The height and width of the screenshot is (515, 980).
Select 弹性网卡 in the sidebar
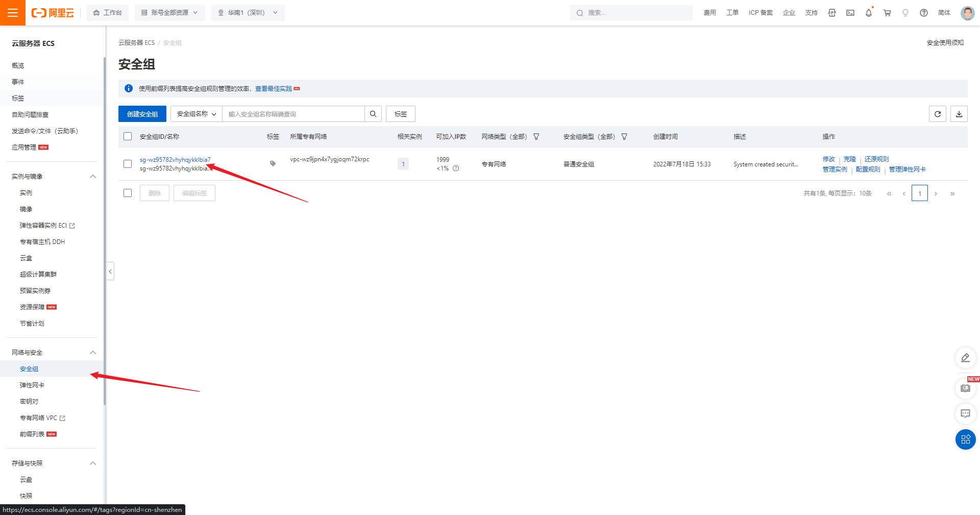(32, 385)
